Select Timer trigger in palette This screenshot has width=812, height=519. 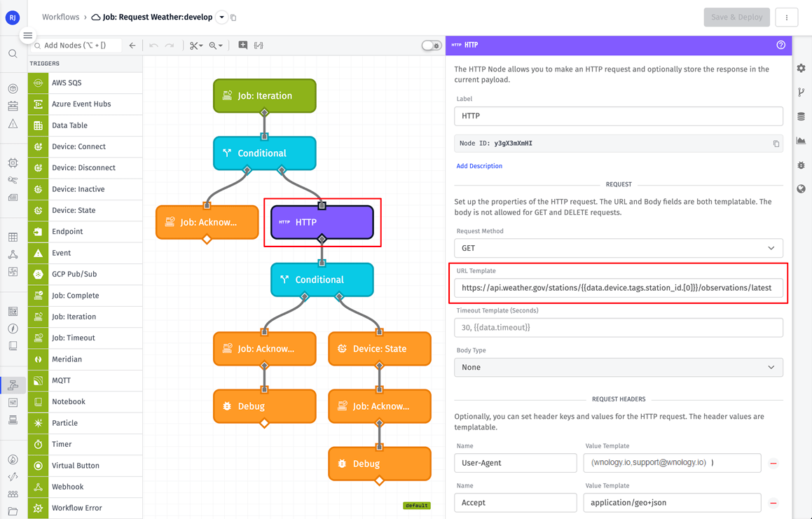tap(85, 445)
